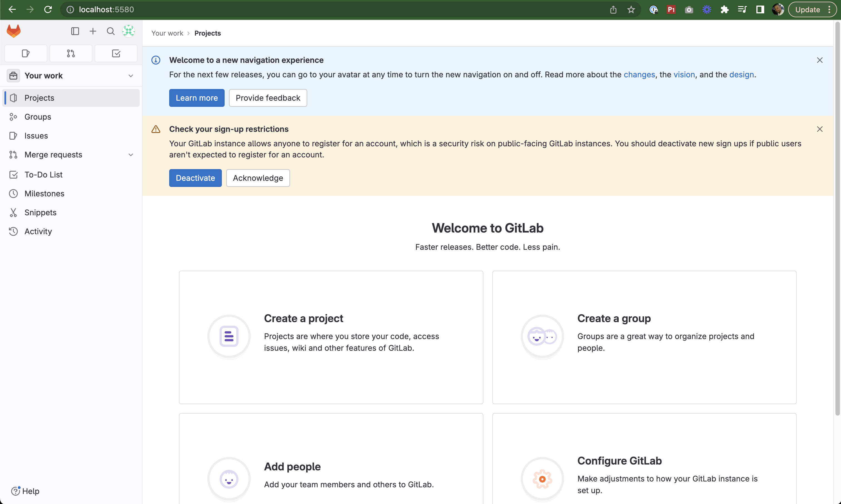Open the changes link
Image resolution: width=841 pixels, height=504 pixels.
click(639, 75)
